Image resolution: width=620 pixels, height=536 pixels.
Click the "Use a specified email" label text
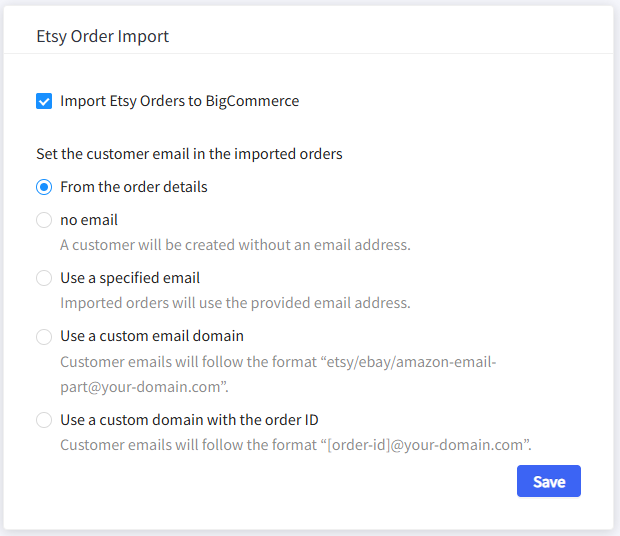(130, 278)
